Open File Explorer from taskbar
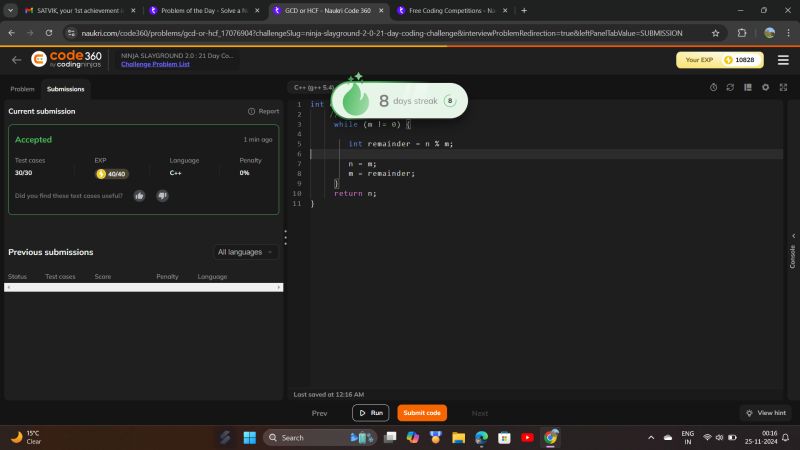 click(458, 437)
